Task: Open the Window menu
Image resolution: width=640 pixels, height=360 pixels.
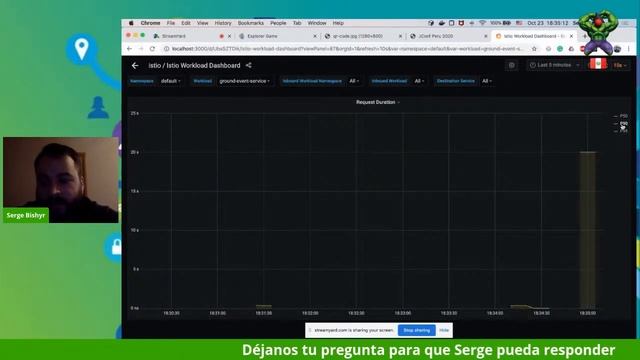Action: (x=317, y=23)
